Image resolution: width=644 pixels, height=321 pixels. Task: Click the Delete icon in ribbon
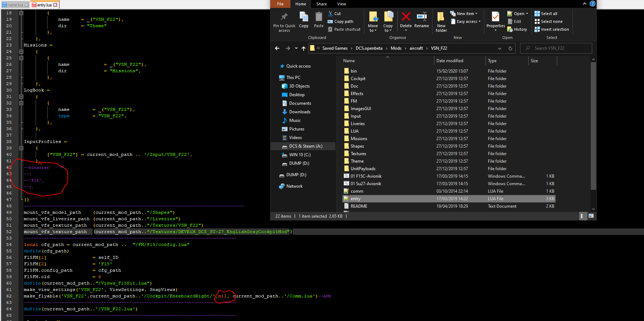[406, 17]
